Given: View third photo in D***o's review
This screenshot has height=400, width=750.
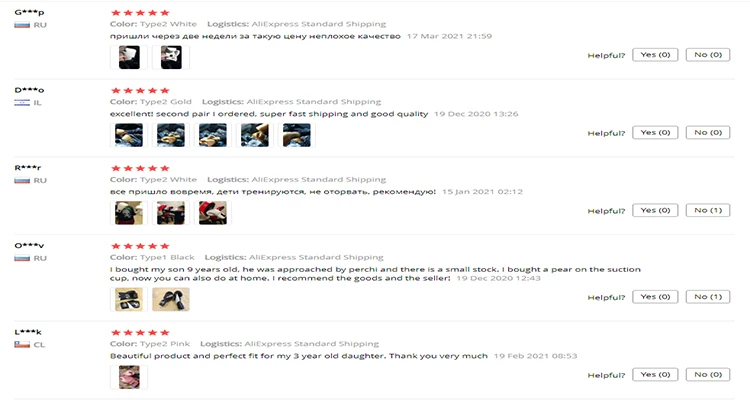Looking at the screenshot, I should point(213,135).
